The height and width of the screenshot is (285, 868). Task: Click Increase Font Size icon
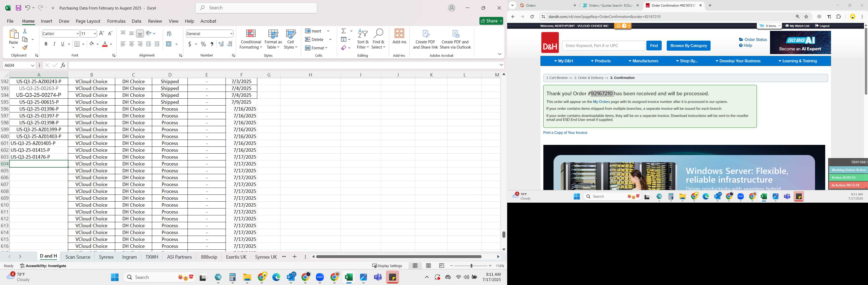click(101, 33)
